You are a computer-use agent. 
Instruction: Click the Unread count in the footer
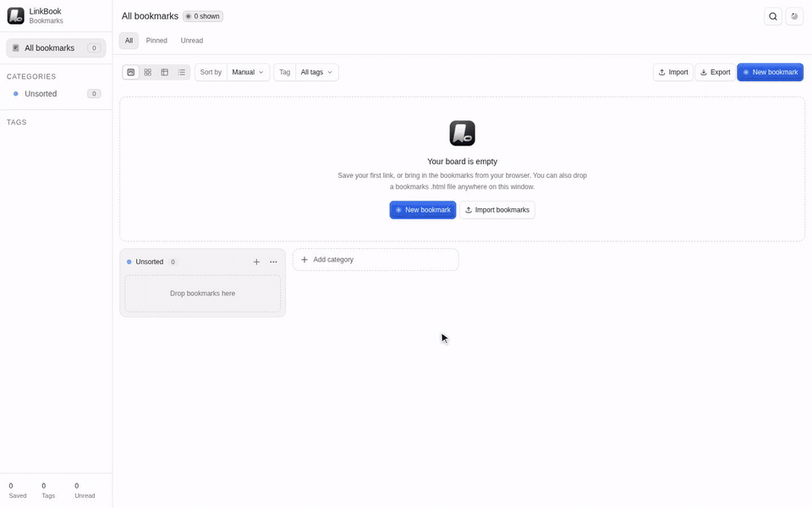(85, 490)
